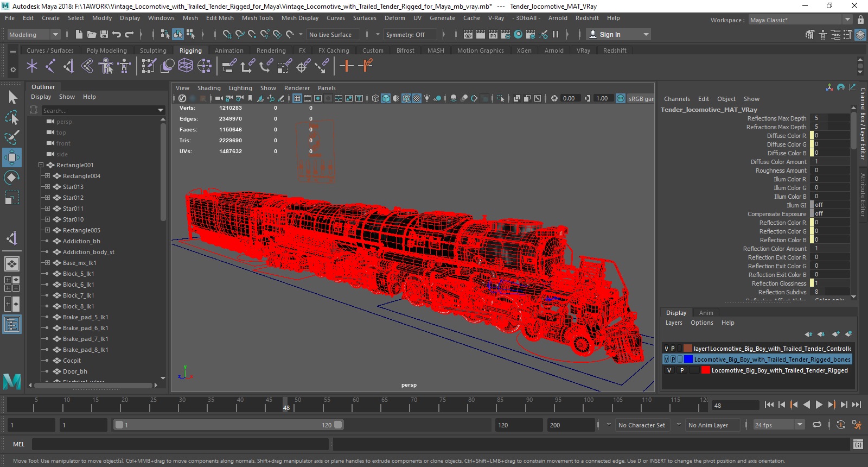The height and width of the screenshot is (467, 868).
Task: Activate the Paint Selection tool
Action: pyautogui.click(x=12, y=137)
